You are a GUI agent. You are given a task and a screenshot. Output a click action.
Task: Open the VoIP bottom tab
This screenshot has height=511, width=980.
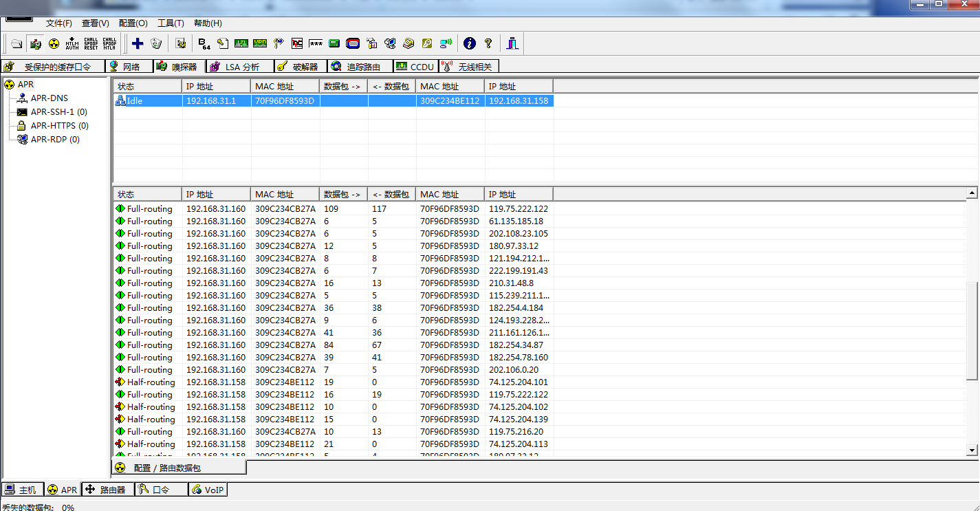(x=208, y=490)
